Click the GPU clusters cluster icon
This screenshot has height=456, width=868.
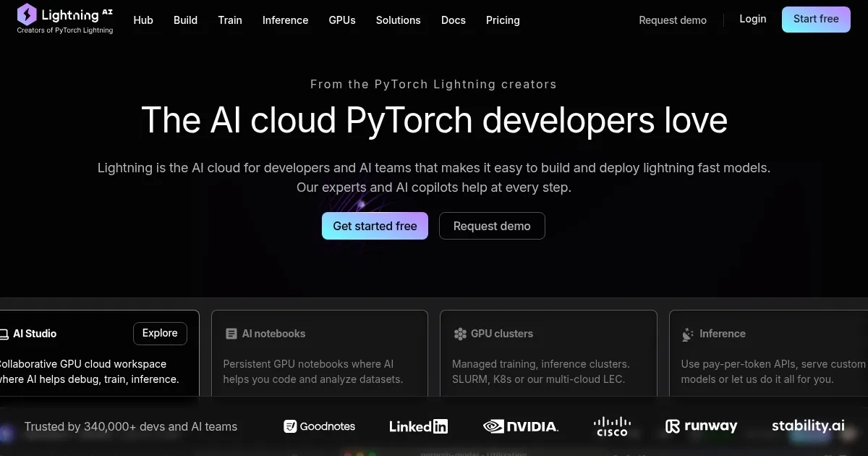pos(460,334)
